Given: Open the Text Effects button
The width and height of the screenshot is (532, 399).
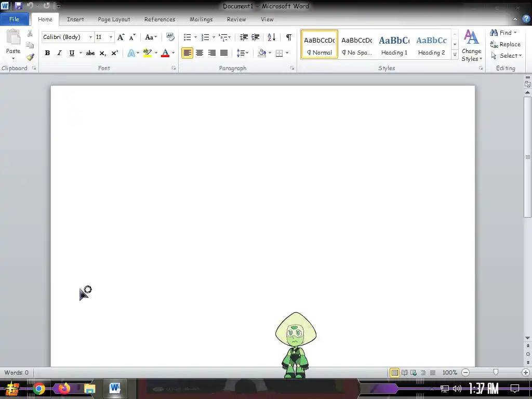Looking at the screenshot, I should 131,53.
